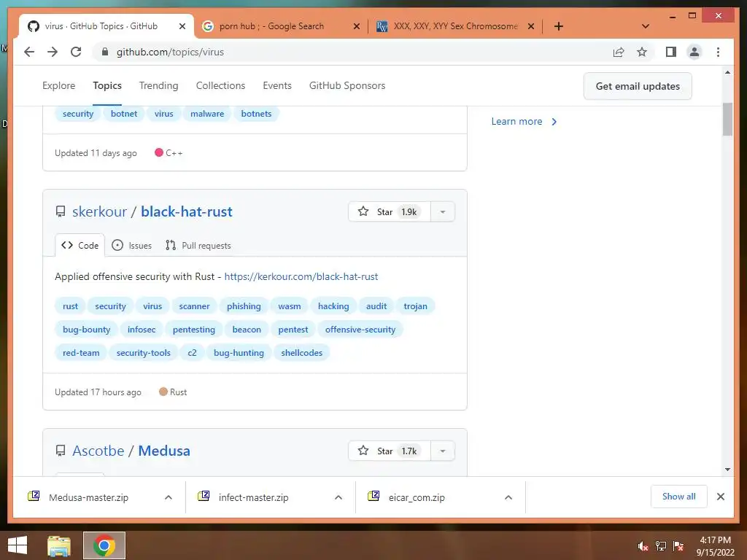
Task: Open the Windows Start menu
Action: (18, 545)
